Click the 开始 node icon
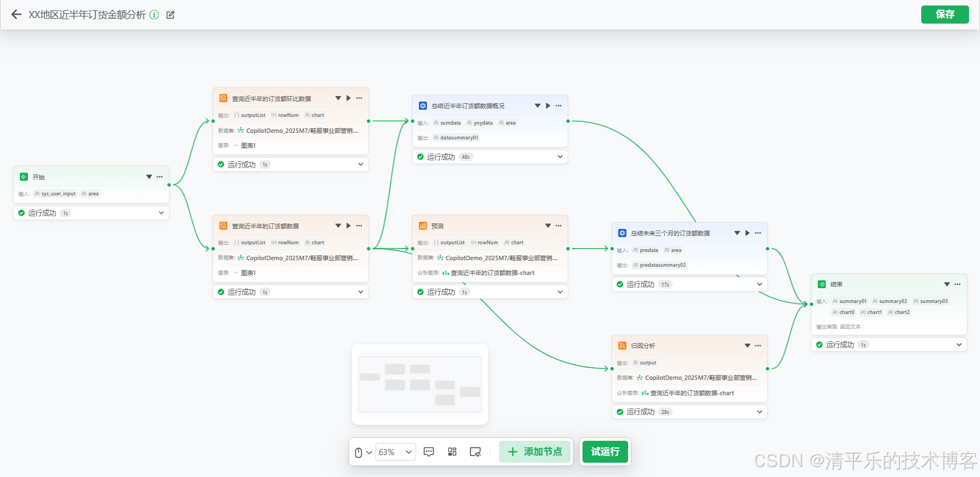The image size is (980, 477). 24,177
